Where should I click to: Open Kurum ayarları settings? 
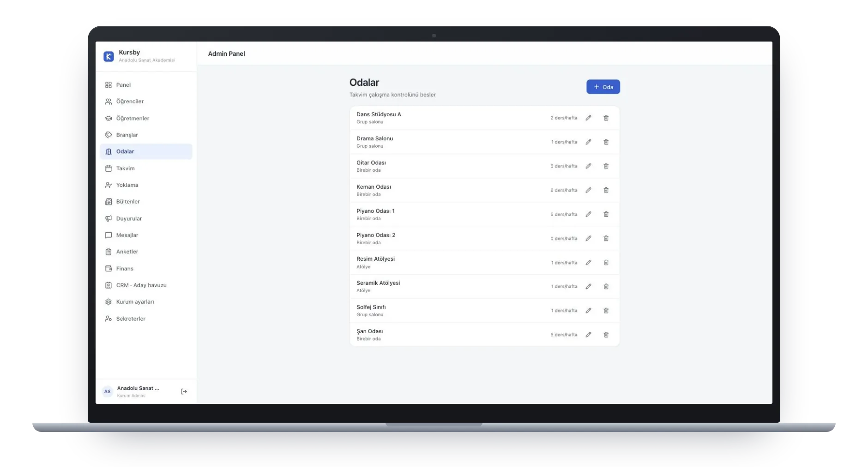146,302
